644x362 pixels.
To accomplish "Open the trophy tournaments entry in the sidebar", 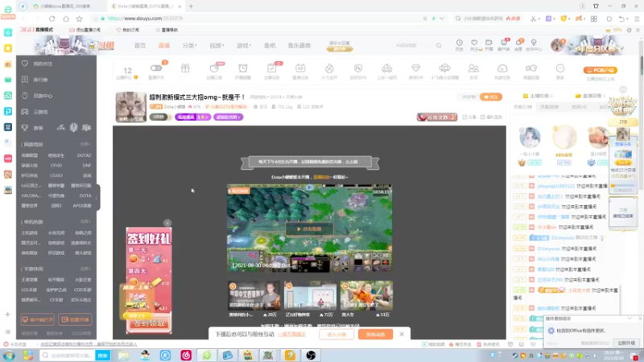I will pyautogui.click(x=25, y=128).
